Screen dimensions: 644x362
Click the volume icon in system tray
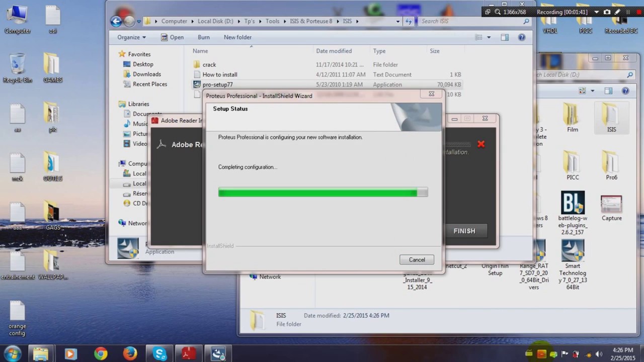pyautogui.click(x=599, y=354)
